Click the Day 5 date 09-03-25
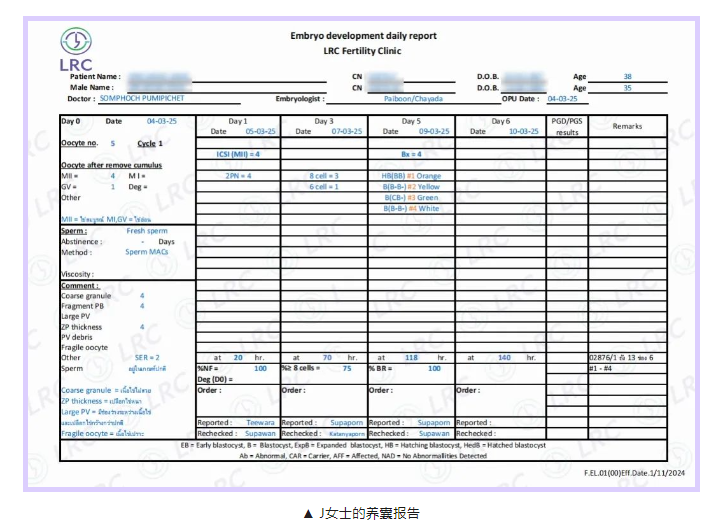709x530 pixels. (x=434, y=131)
